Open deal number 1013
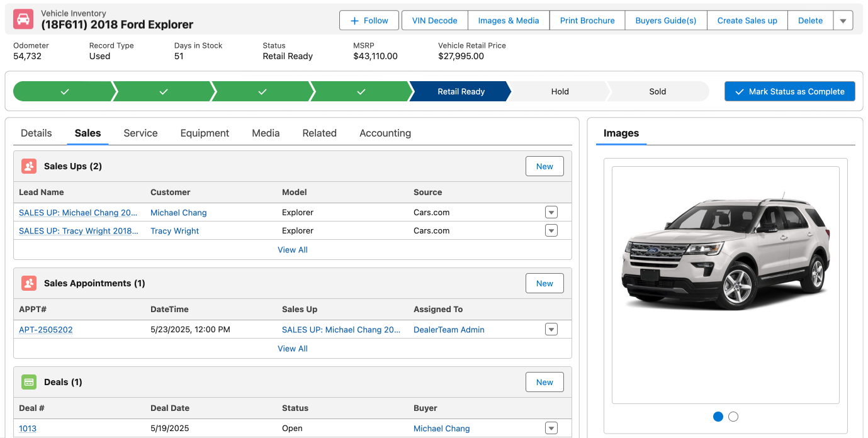 (x=28, y=428)
